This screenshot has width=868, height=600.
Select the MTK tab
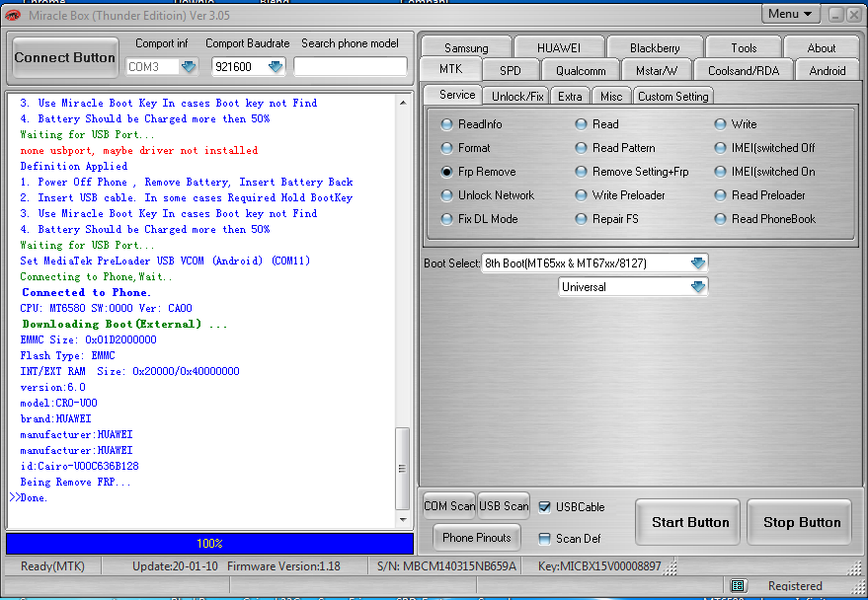point(450,69)
